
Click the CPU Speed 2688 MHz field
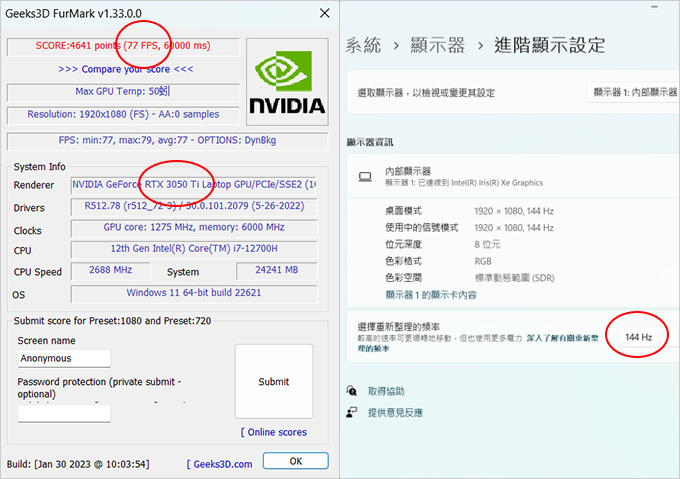coord(111,270)
